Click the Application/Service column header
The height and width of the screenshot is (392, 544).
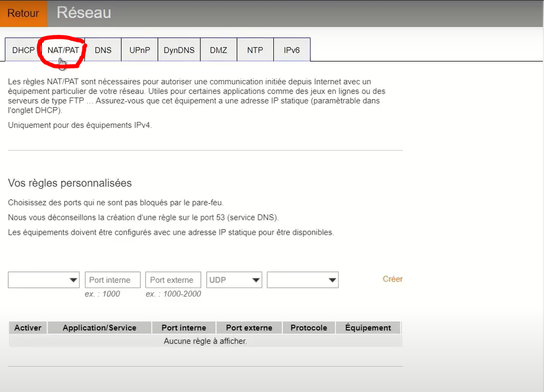(x=100, y=328)
